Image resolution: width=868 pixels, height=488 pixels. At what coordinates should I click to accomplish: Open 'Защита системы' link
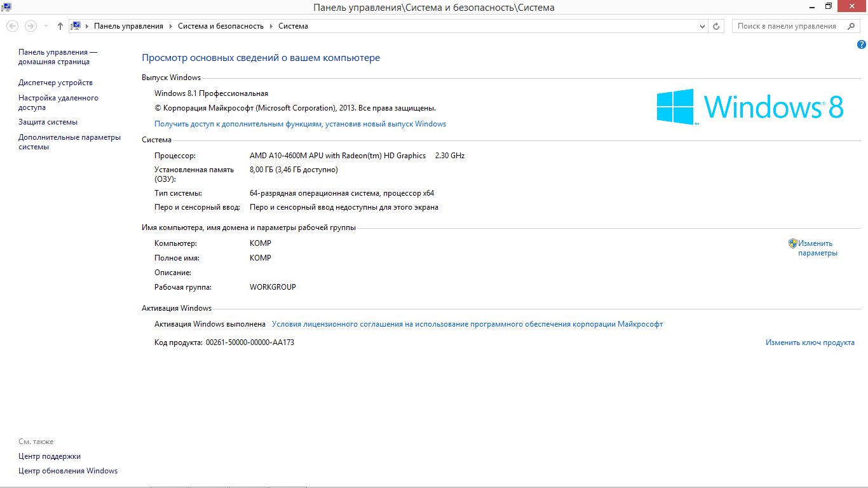click(x=48, y=122)
